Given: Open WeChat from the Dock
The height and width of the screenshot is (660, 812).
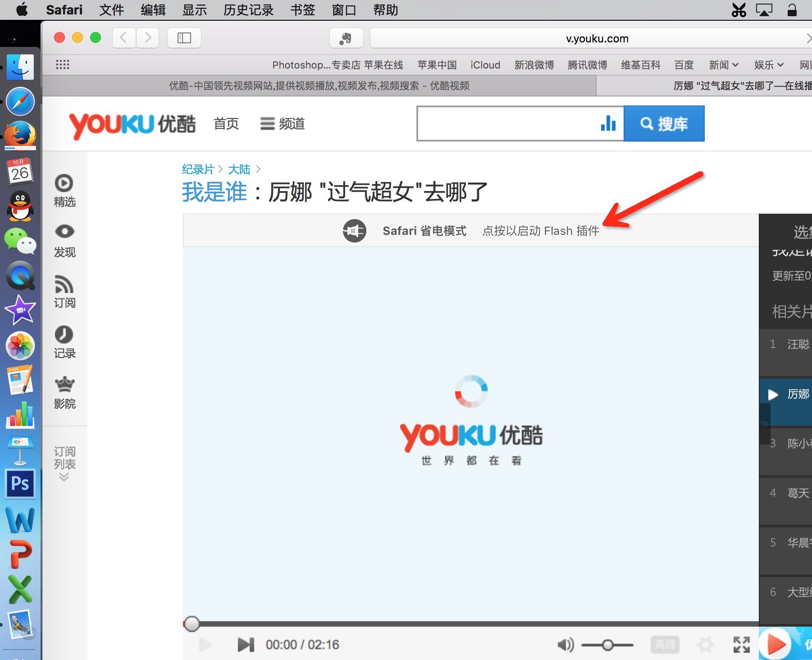Looking at the screenshot, I should pos(20,240).
